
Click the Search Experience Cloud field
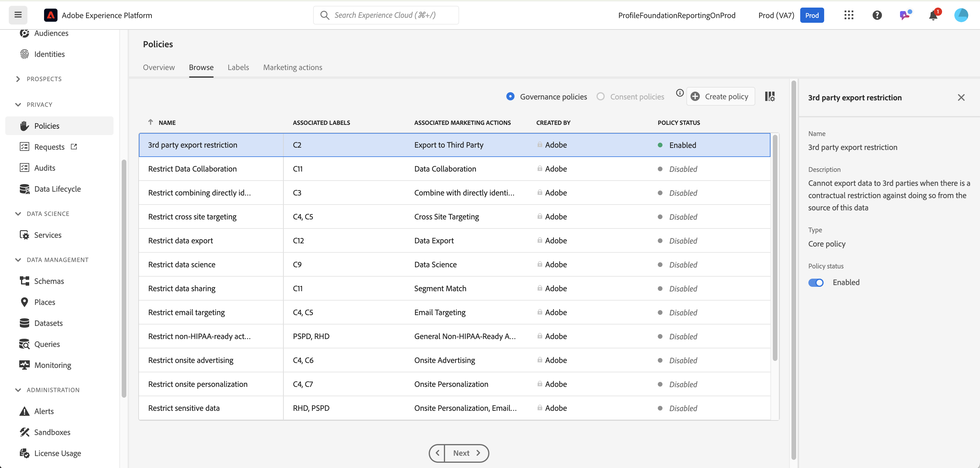tap(386, 15)
